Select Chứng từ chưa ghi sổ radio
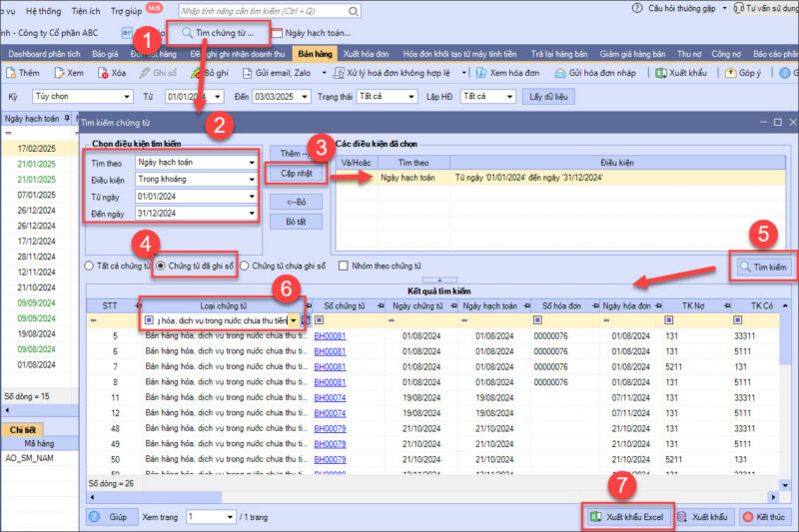Screen dimensions: 799x532 tap(246, 266)
